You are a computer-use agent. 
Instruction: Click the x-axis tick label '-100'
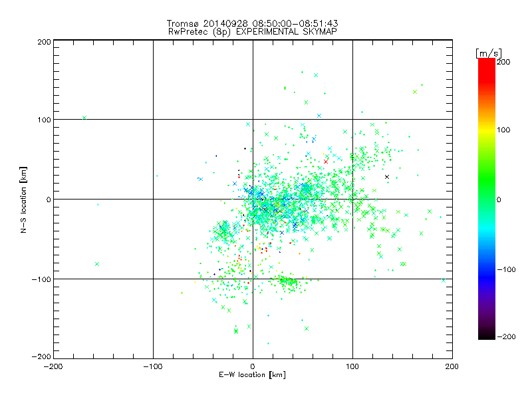click(153, 366)
